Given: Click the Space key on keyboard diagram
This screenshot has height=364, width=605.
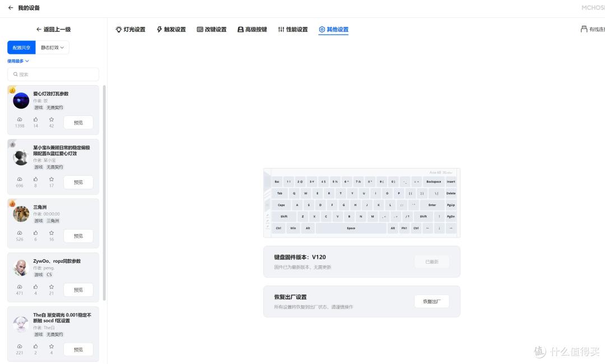Looking at the screenshot, I should pyautogui.click(x=351, y=228).
